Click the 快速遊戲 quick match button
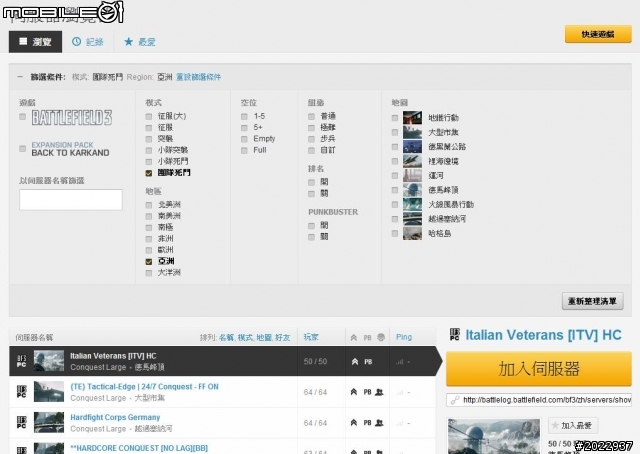Image resolution: width=640 pixels, height=454 pixels. (598, 34)
